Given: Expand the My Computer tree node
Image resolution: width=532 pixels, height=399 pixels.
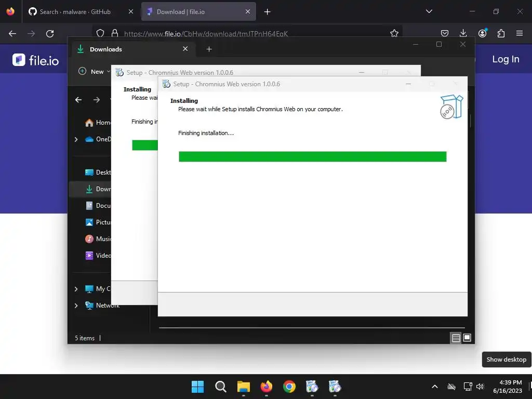Looking at the screenshot, I should [x=76, y=289].
